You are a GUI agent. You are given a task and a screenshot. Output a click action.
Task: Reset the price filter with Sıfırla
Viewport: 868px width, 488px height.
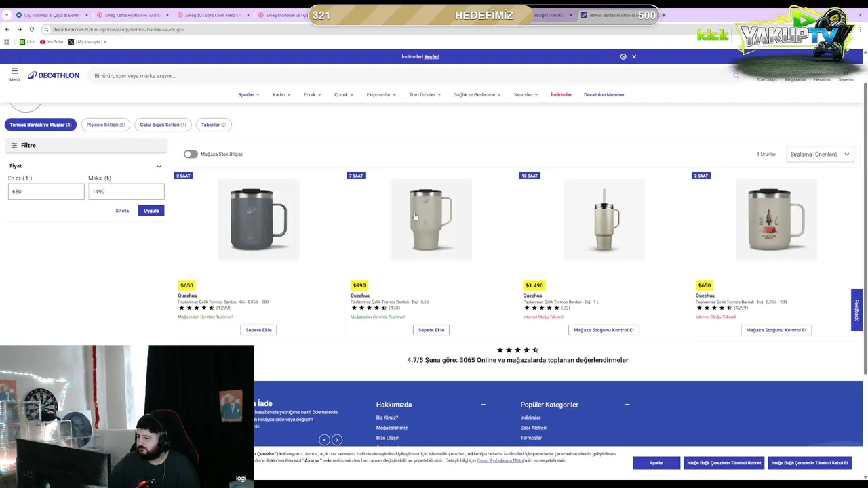pos(122,211)
